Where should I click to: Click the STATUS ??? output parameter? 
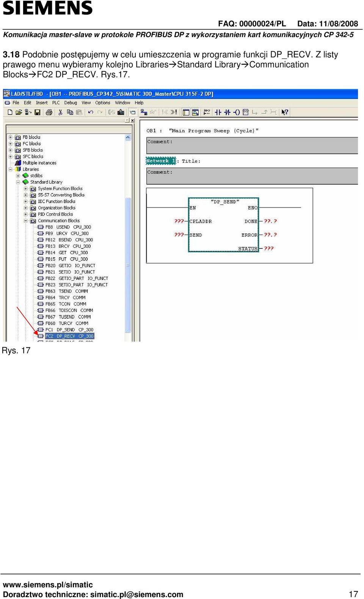click(x=269, y=248)
